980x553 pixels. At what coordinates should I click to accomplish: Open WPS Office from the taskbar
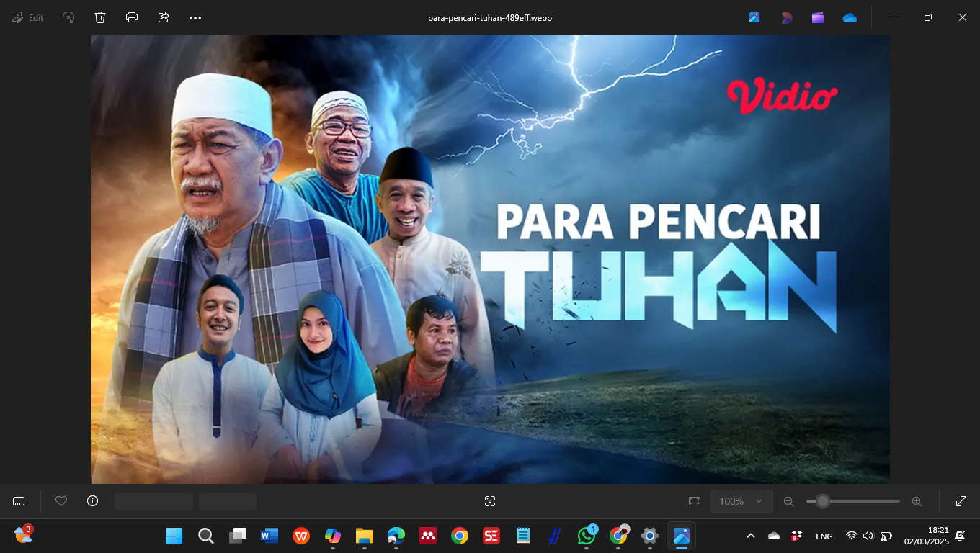(300, 536)
